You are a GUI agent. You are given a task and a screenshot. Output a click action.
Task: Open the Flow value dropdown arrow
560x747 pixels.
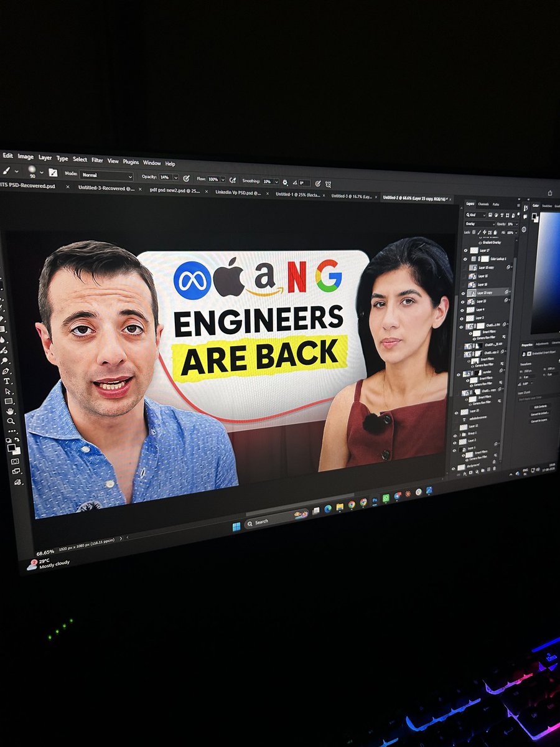click(x=223, y=179)
